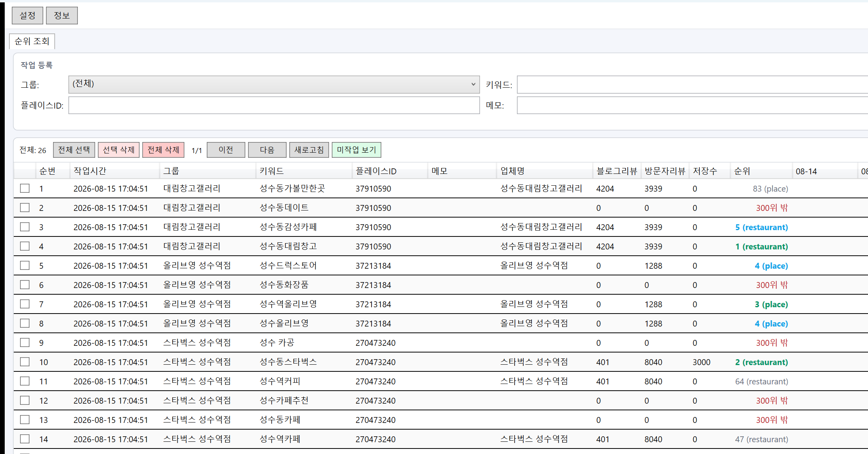Click the 업체명 column header
Screen dimensions: 868x454
544,171
